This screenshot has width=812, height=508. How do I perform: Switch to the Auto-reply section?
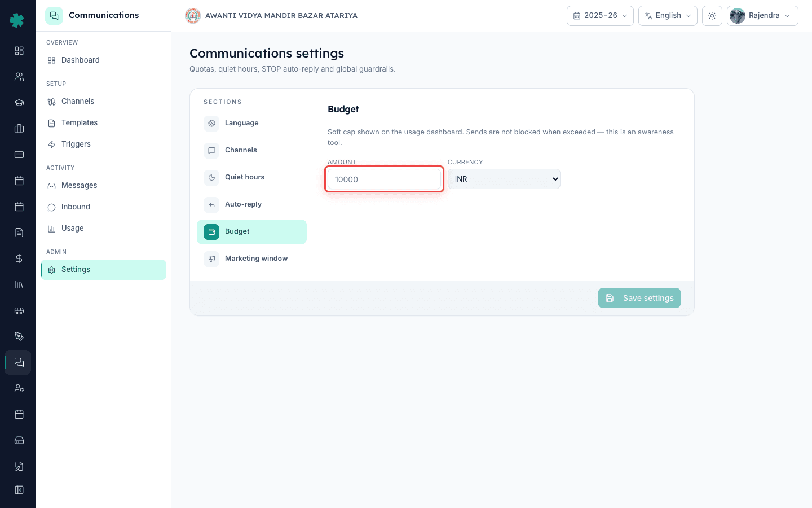point(251,204)
